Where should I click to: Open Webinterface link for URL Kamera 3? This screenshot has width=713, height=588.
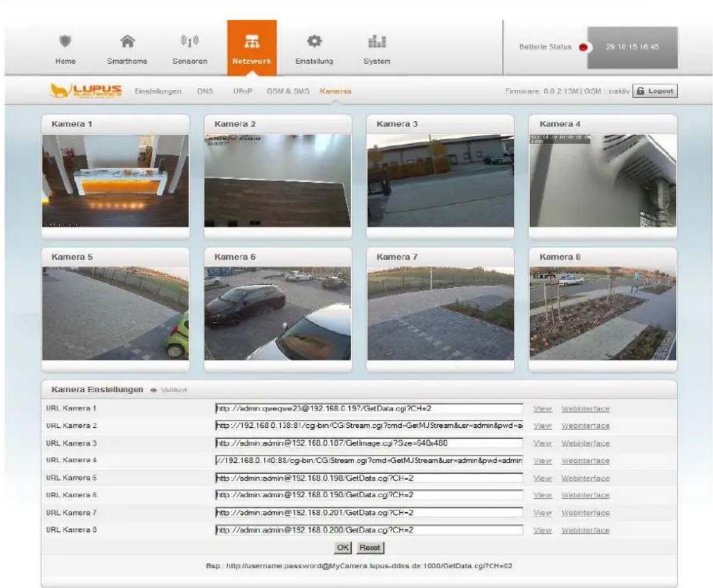pos(585,443)
